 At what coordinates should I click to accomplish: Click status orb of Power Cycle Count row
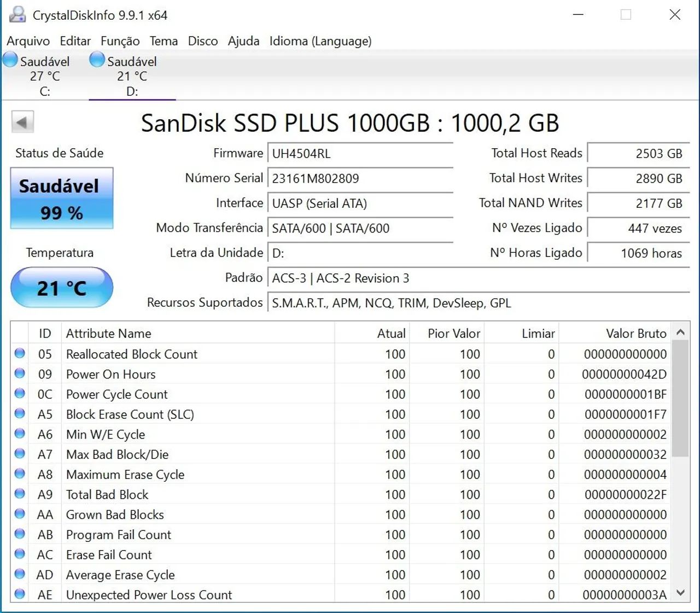[20, 394]
